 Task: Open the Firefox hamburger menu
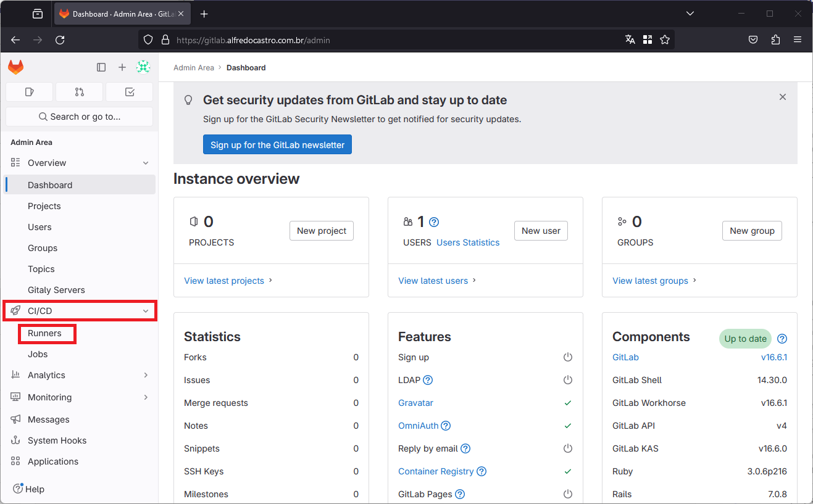pyautogui.click(x=798, y=39)
